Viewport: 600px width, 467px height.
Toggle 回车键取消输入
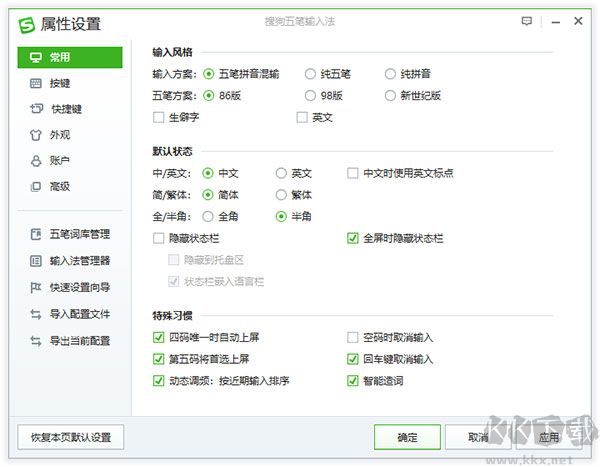352,359
